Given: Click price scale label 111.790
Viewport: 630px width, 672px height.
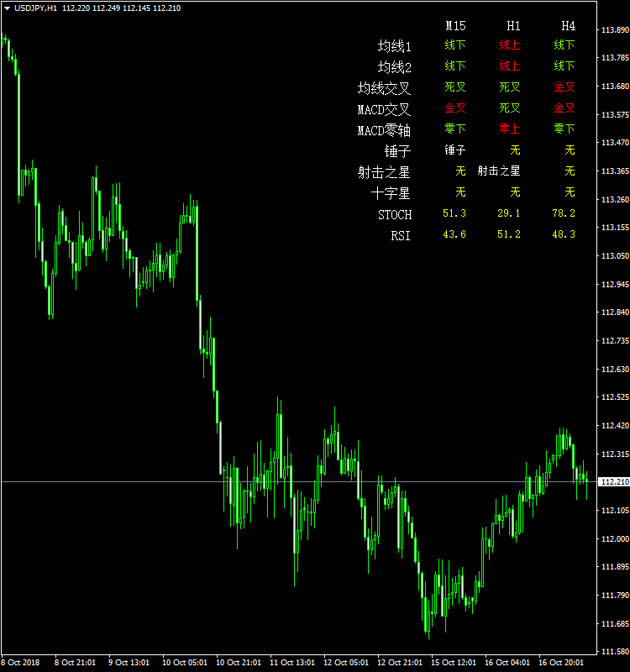Looking at the screenshot, I should 615,596.
